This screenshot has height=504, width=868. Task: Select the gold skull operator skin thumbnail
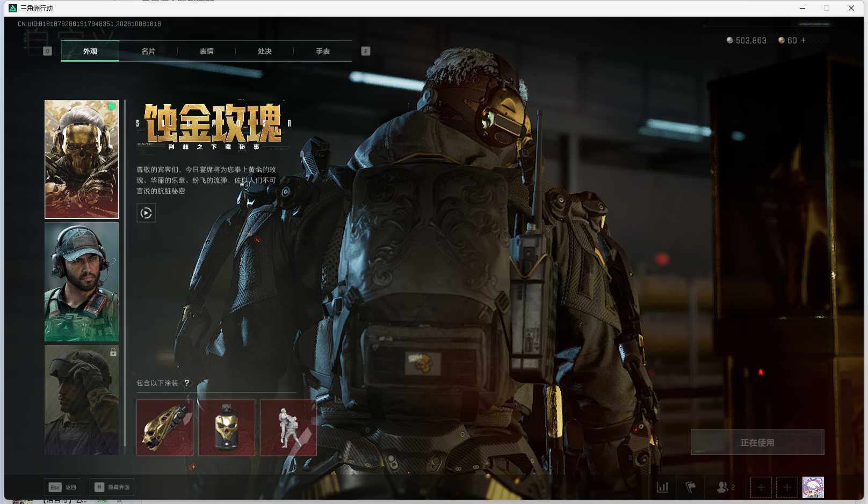82,159
